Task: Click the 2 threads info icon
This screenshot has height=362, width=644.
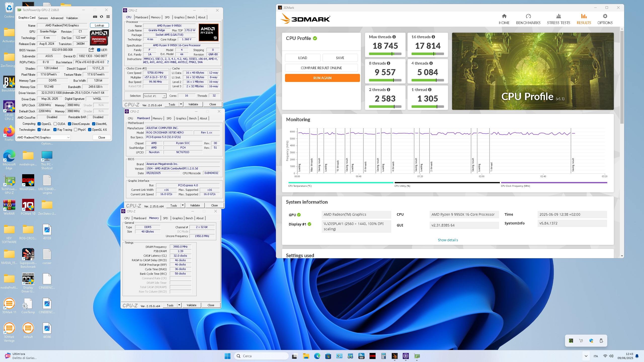Action: pos(388,89)
